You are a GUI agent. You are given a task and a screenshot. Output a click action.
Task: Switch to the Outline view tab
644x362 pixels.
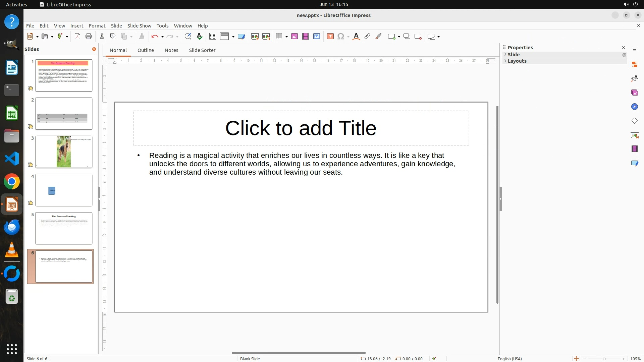click(146, 50)
